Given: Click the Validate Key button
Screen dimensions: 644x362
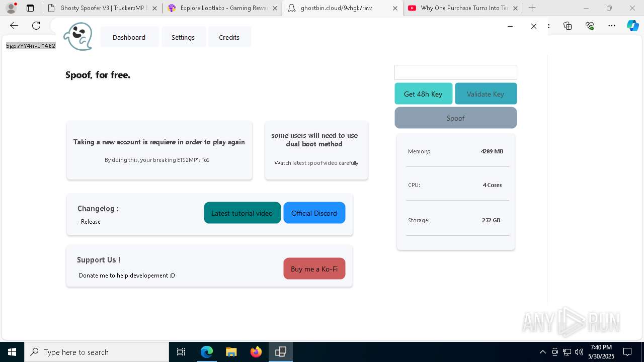Looking at the screenshot, I should tap(486, 94).
